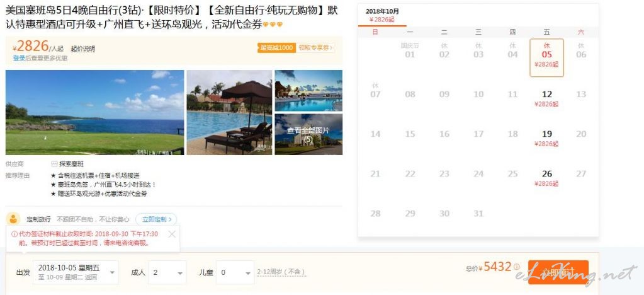This screenshot has width=644, height=295.
Task: Click the supplier icon beside 探索塞班
Action: click(x=54, y=164)
